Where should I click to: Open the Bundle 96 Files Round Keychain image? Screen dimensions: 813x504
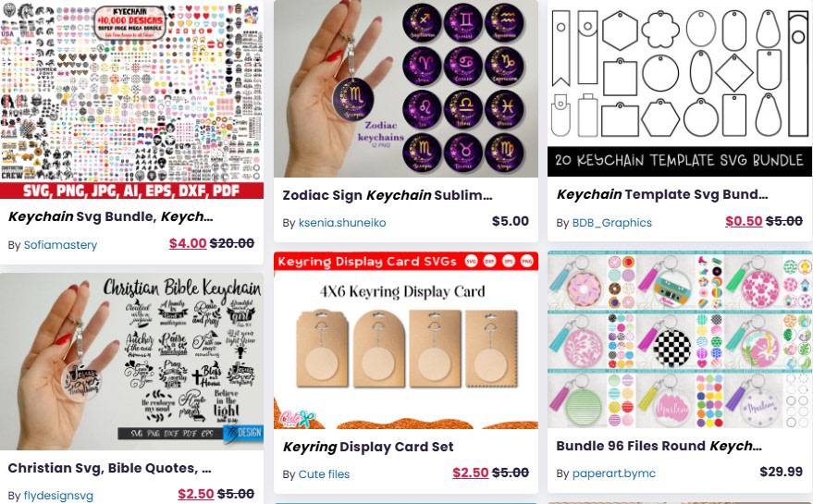pyautogui.click(x=680, y=339)
